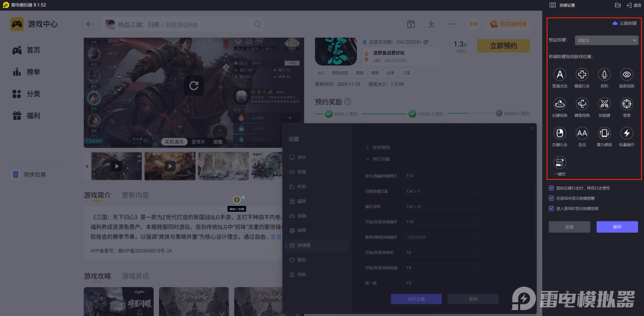Click the 保存 button in key panel

617,227
